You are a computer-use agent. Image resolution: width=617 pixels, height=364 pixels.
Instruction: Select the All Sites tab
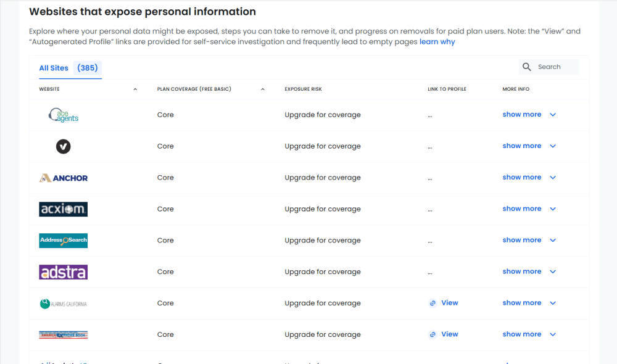click(54, 68)
